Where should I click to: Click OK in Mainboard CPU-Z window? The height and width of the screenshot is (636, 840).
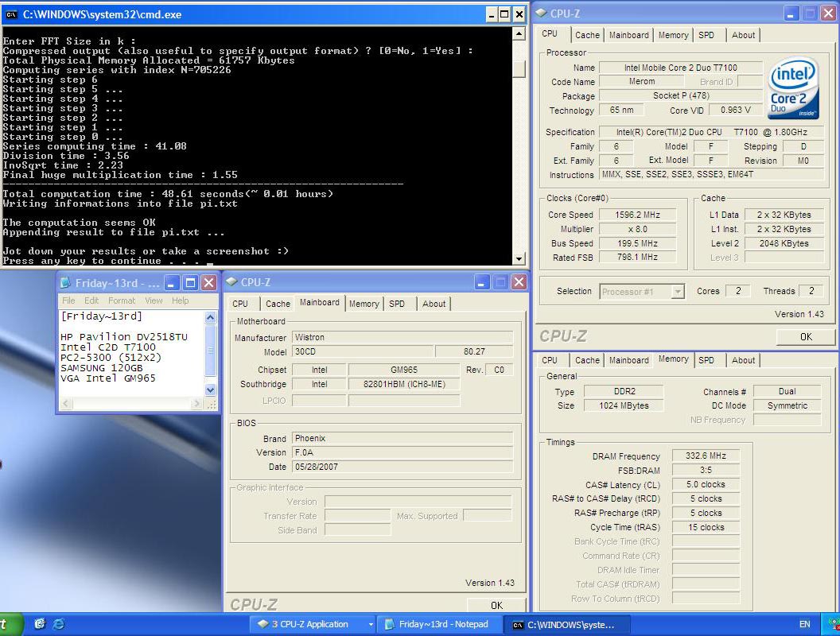(x=496, y=605)
